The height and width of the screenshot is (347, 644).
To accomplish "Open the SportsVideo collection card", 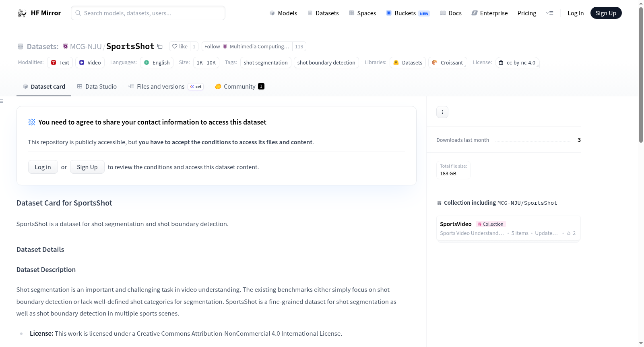I will [508, 228].
